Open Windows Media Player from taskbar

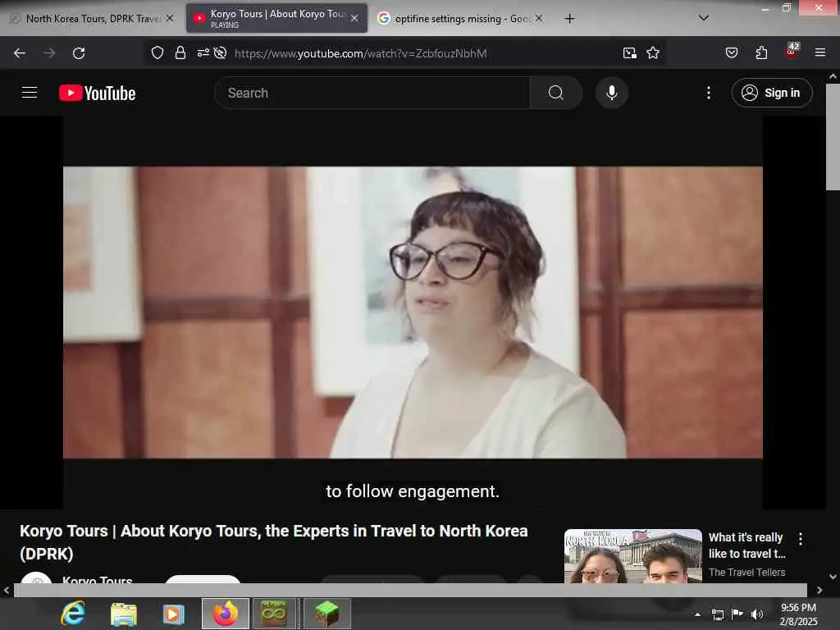[174, 614]
